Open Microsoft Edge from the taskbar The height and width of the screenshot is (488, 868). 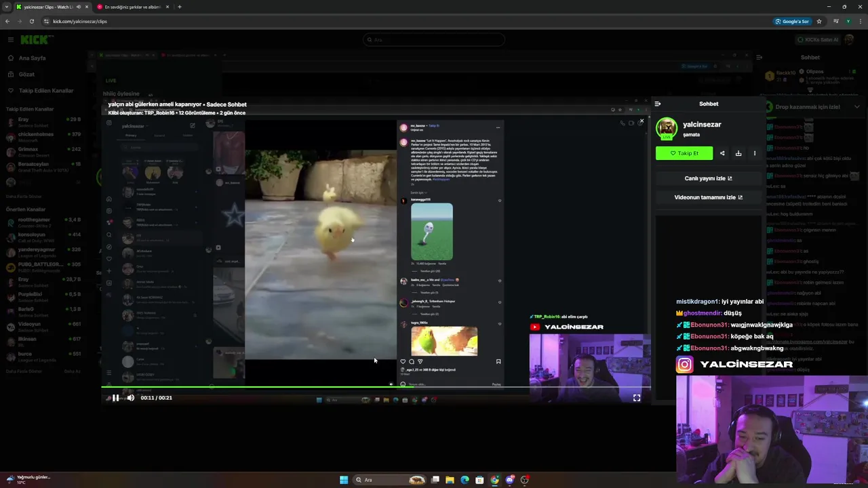465,480
